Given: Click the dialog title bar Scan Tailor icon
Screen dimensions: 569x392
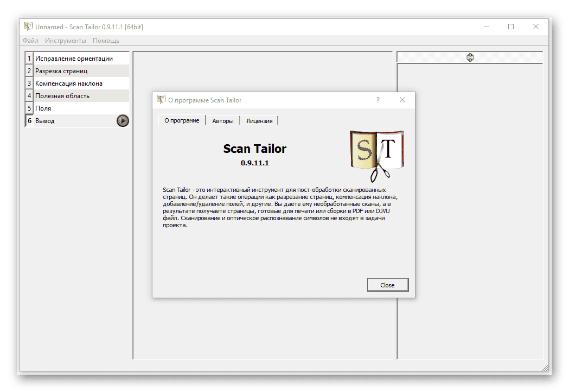Looking at the screenshot, I should coord(161,100).
